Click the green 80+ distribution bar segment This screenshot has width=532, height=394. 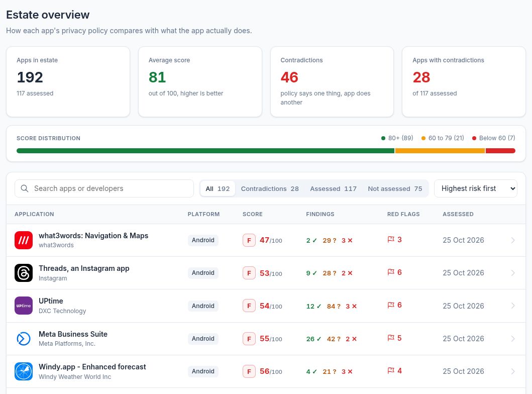[x=205, y=151]
